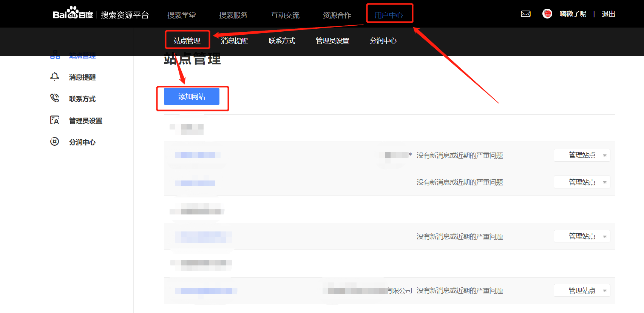Expand the second 管理站点 dropdown
Image resolution: width=644 pixels, height=313 pixels.
pyautogui.click(x=582, y=182)
